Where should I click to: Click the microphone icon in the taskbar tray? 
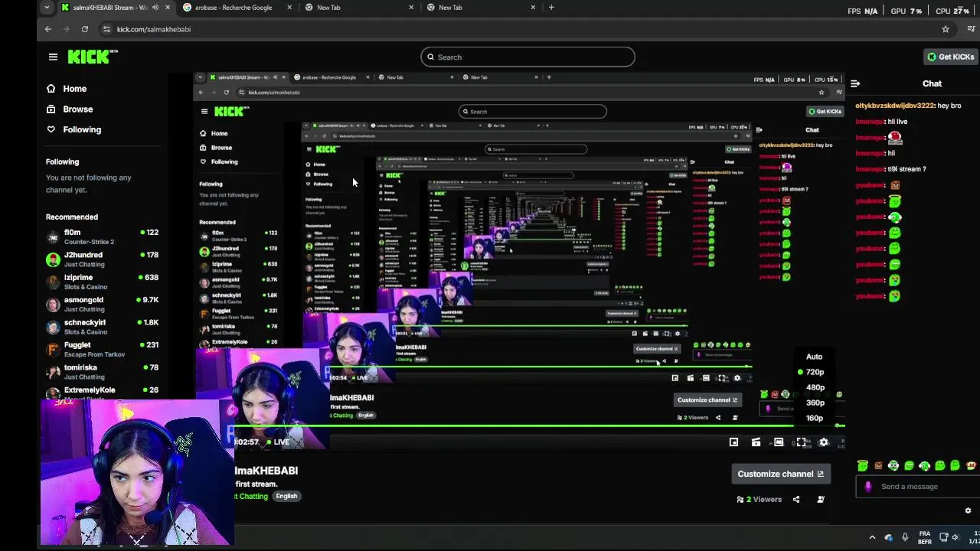[x=905, y=537]
